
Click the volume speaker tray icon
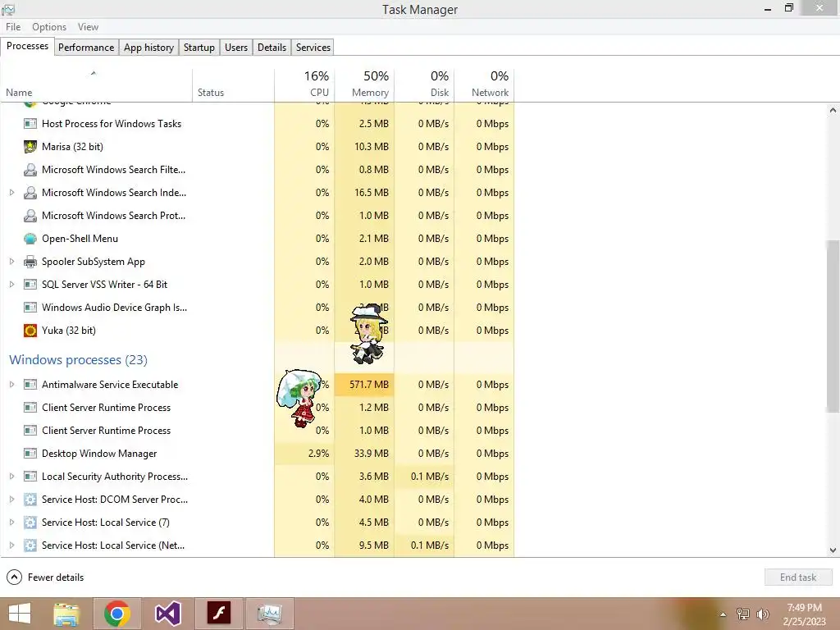tap(763, 614)
